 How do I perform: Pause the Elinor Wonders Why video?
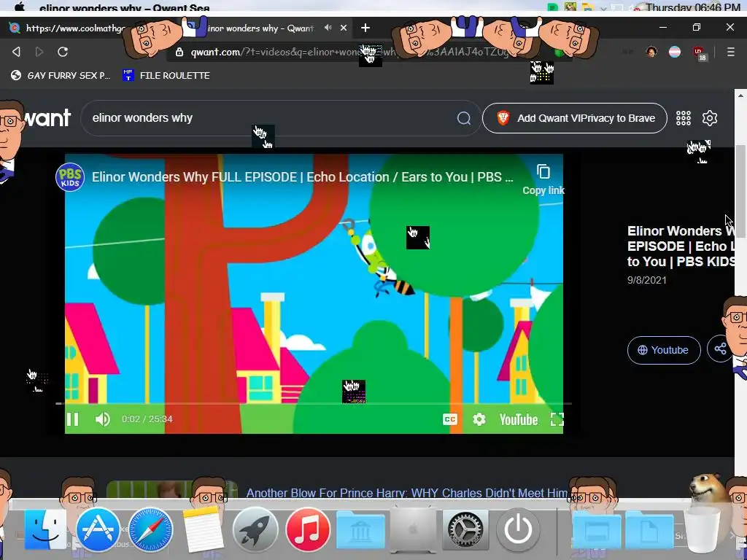pyautogui.click(x=72, y=419)
